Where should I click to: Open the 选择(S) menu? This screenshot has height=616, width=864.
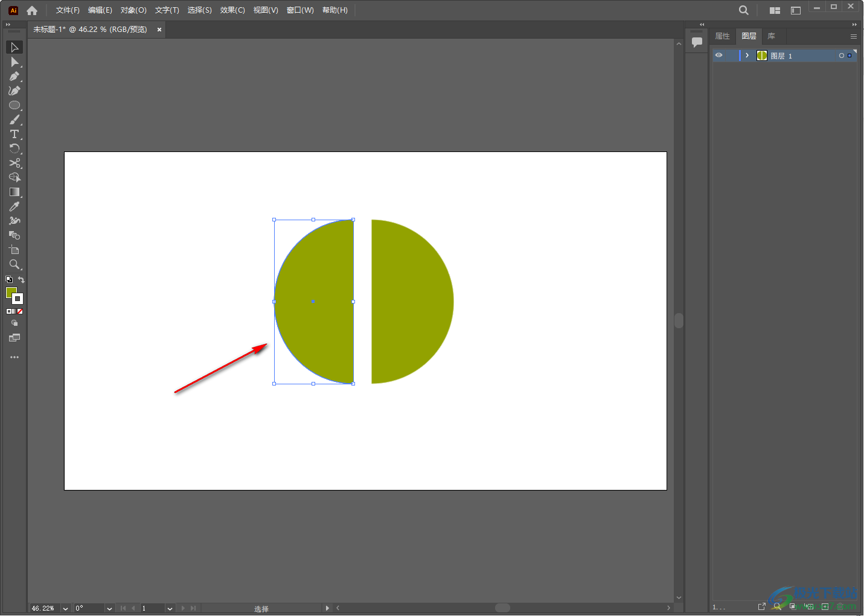[x=199, y=10]
